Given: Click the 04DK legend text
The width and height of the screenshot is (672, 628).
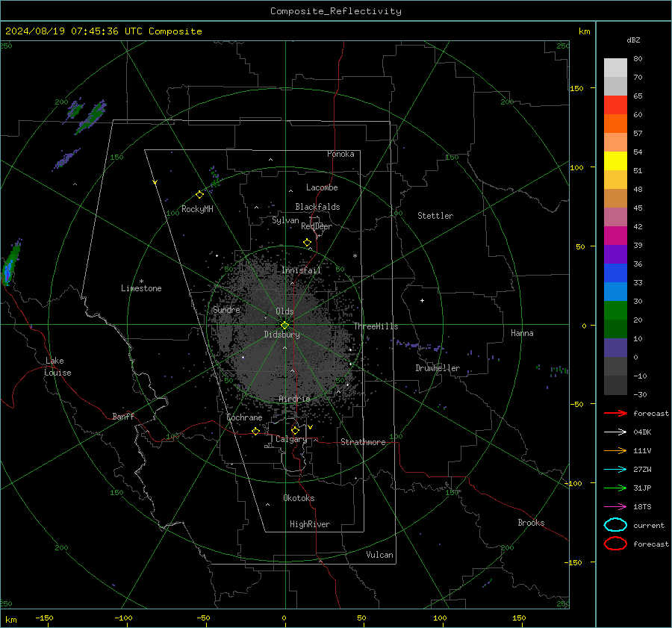Looking at the screenshot, I should pyautogui.click(x=642, y=432).
